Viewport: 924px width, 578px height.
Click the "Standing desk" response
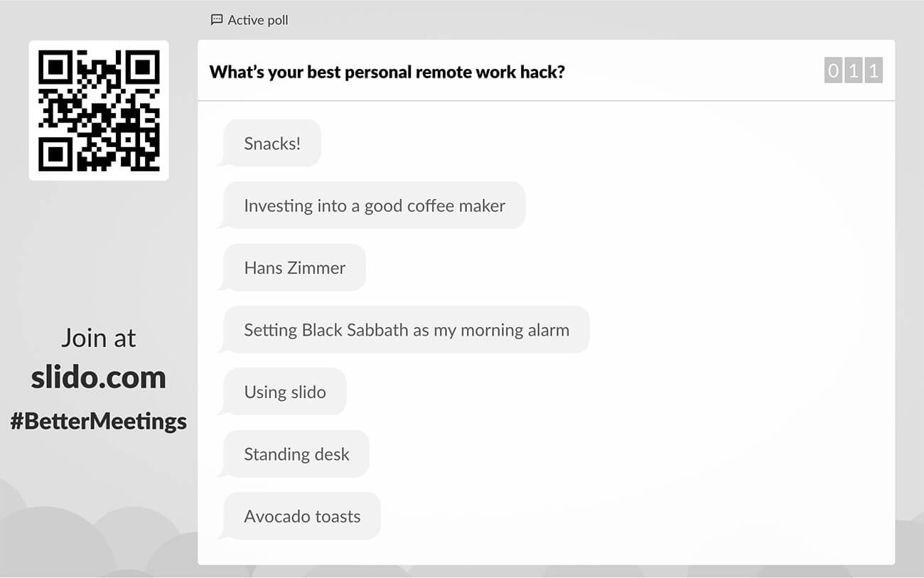(x=296, y=454)
